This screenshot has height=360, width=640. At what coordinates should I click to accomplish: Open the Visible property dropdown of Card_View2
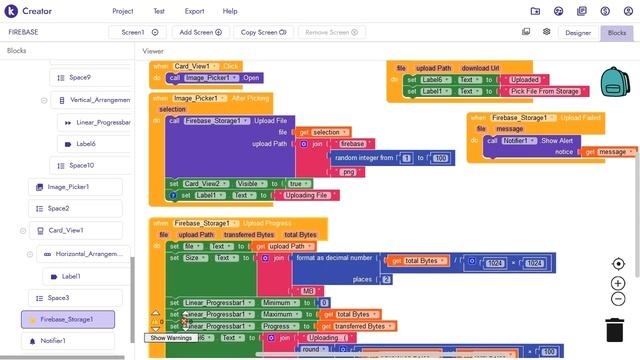click(x=252, y=184)
